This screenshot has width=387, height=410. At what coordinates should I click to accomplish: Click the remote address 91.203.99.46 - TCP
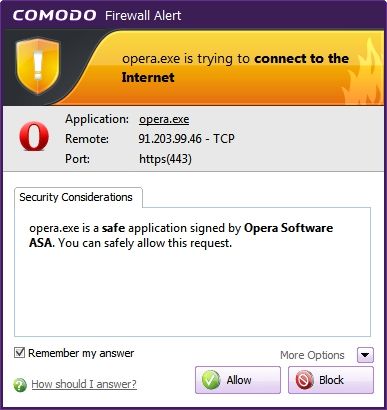tap(186, 138)
